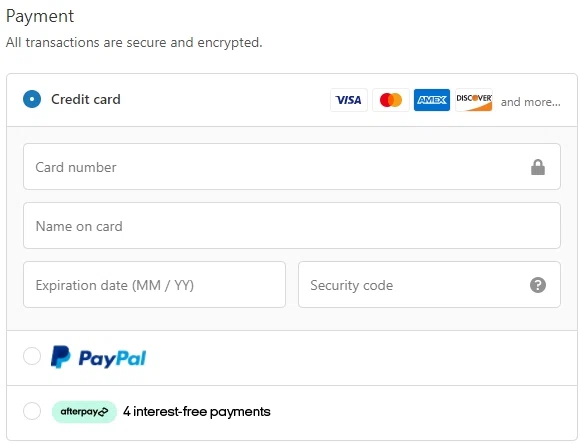Viewport: 582px width, 445px height.
Task: Click the Mastercard logo icon
Action: tap(390, 100)
